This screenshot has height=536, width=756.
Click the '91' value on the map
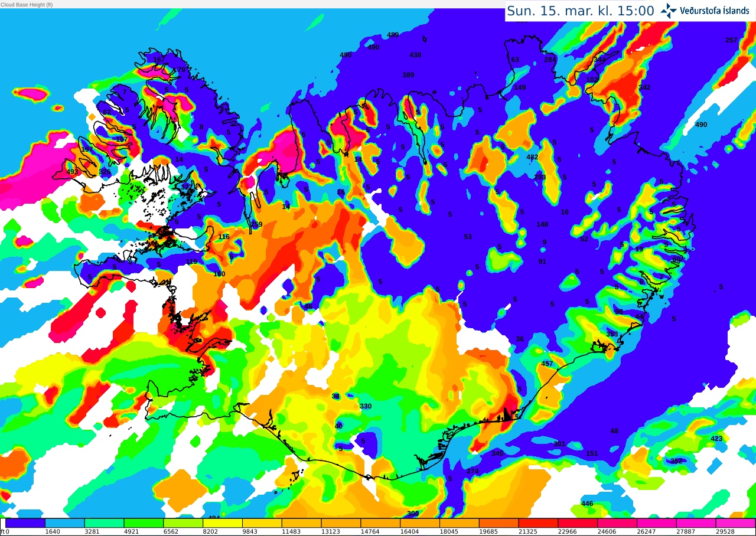pos(542,262)
